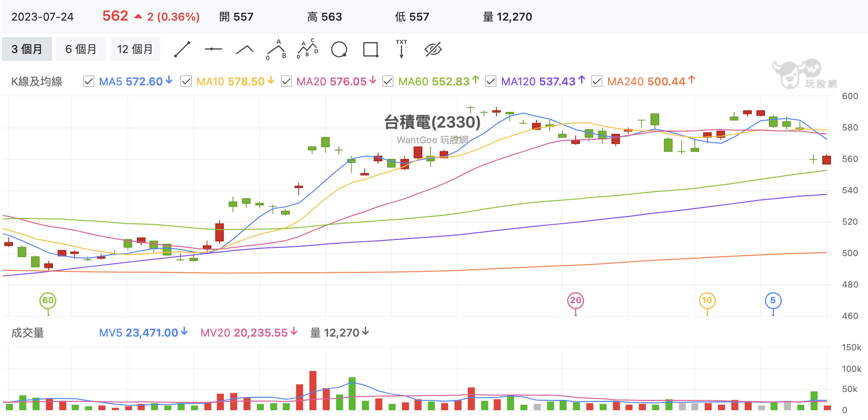Click the blue 5 marker on timeline
This screenshot has width=868, height=420.
point(773,301)
